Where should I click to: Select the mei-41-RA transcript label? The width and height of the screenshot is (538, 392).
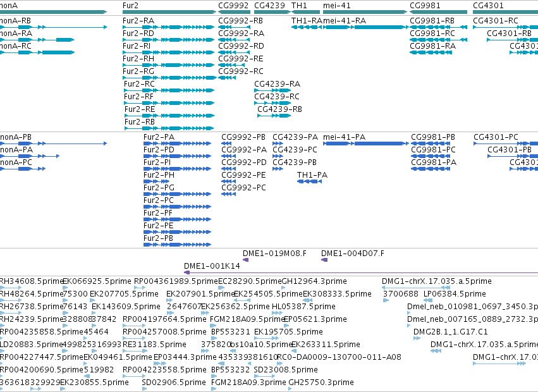pyautogui.click(x=345, y=21)
